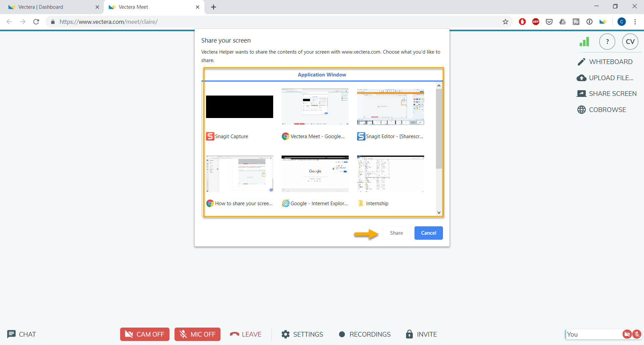Viewport: 644px width, 345px height.
Task: Click the WHITEBOARD pencil icon
Action: point(581,62)
